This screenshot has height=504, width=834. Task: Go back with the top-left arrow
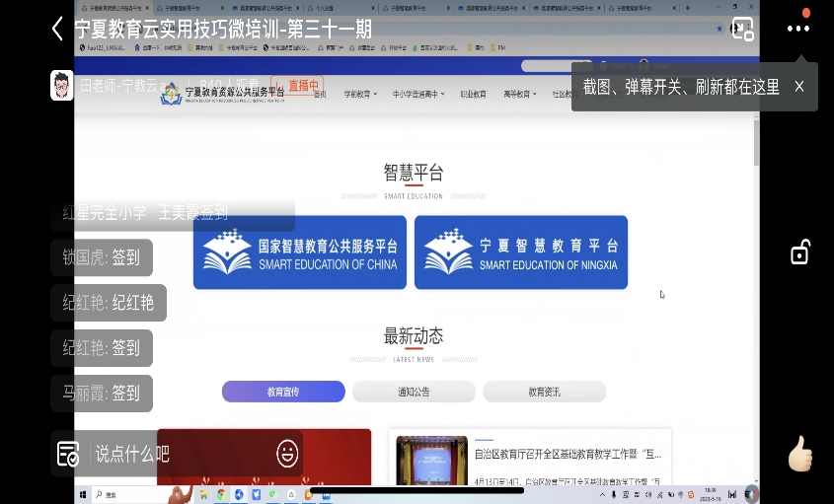pyautogui.click(x=57, y=29)
